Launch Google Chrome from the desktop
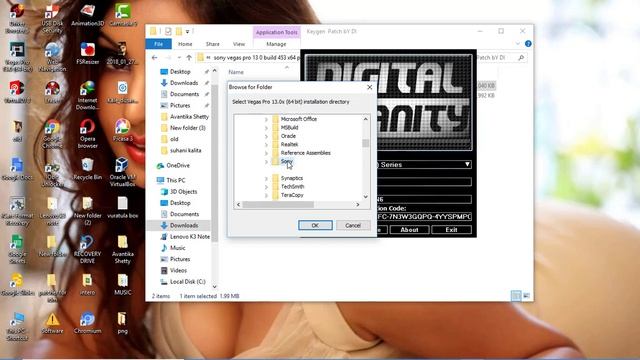640x360 pixels. tap(52, 134)
